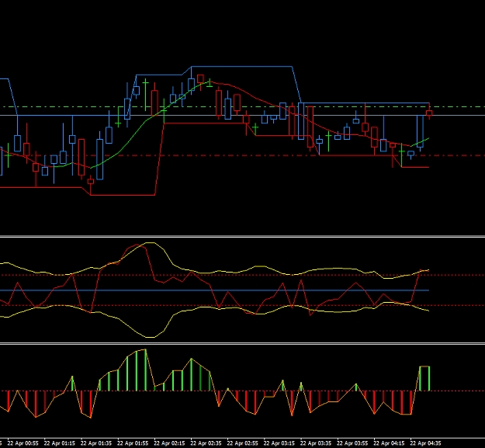The image size is (485, 448).
Task: Click the "22 Apr 03:35" time label
Action: coord(316,443)
